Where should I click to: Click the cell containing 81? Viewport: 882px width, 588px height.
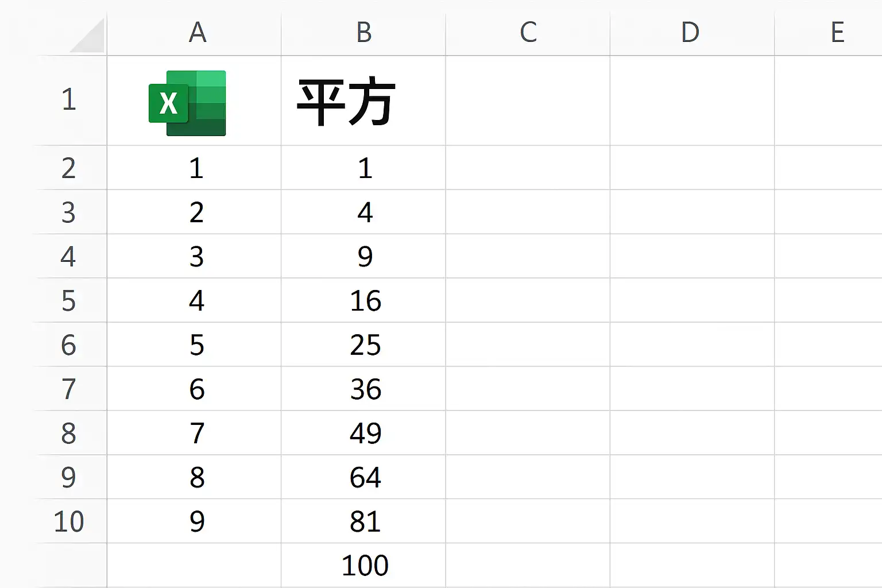[x=365, y=521]
